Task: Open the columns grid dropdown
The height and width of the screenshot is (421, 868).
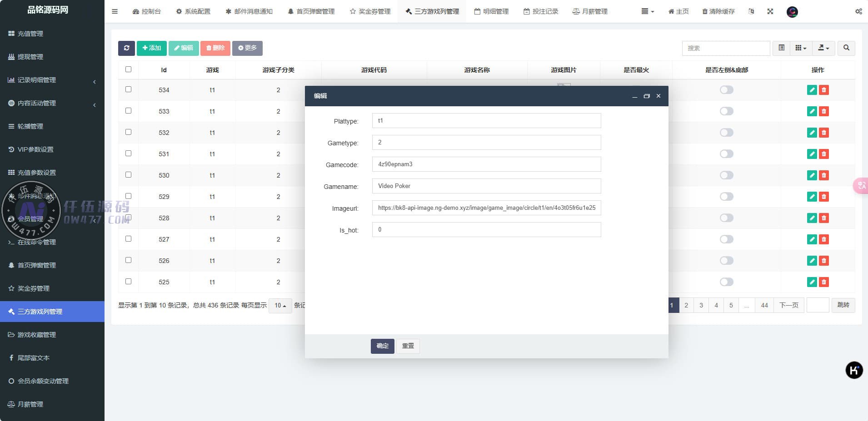Action: (x=801, y=48)
